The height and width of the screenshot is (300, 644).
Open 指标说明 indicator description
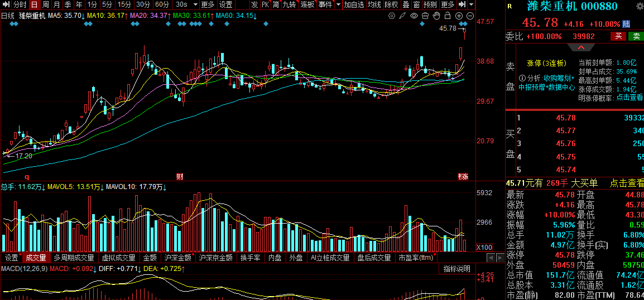[x=457, y=269]
